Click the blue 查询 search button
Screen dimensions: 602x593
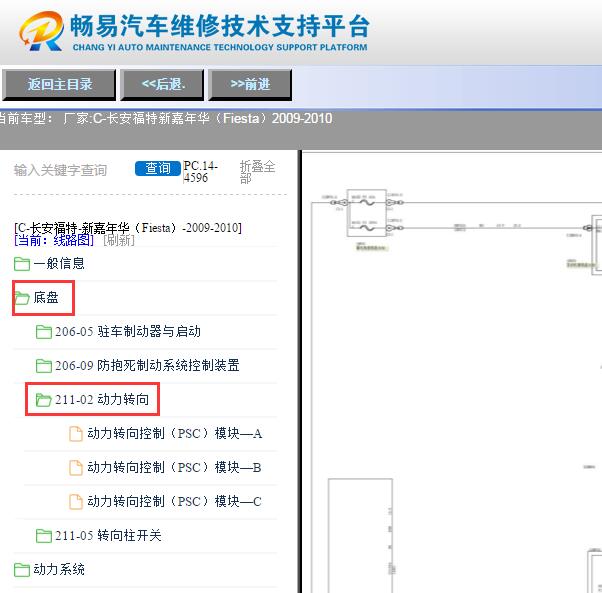tap(158, 168)
